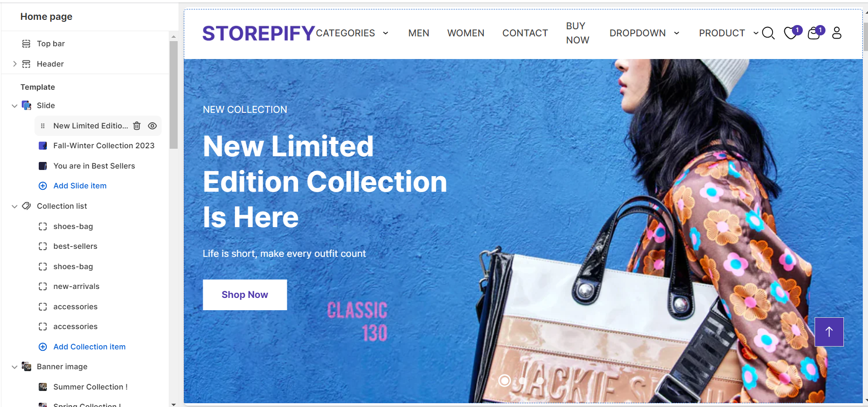Select the first slider pagination dot
This screenshot has height=407, width=868.
(505, 380)
